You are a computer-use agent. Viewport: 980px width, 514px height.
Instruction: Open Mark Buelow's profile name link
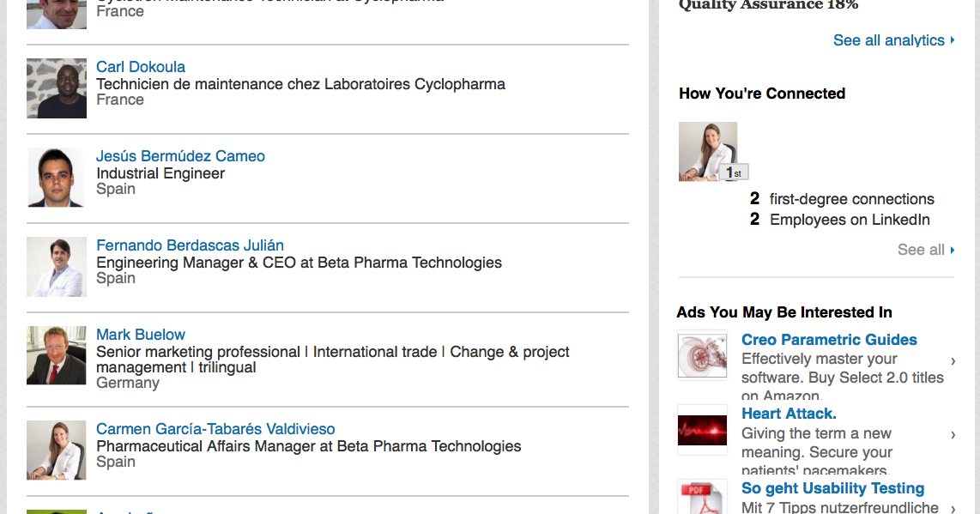[x=141, y=335]
